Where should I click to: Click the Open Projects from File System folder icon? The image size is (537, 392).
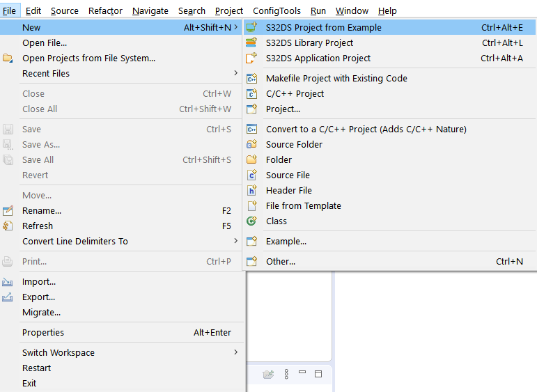8,58
